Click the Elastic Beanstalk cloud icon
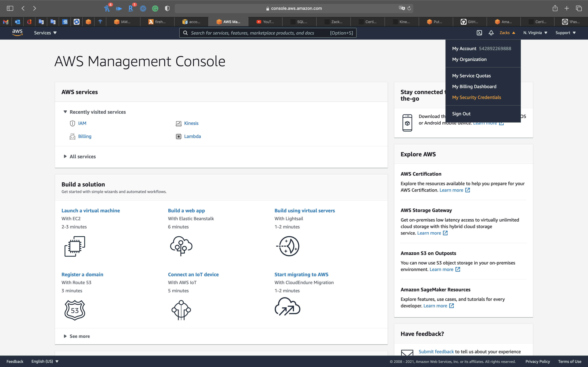The width and height of the screenshot is (588, 367). tap(181, 246)
